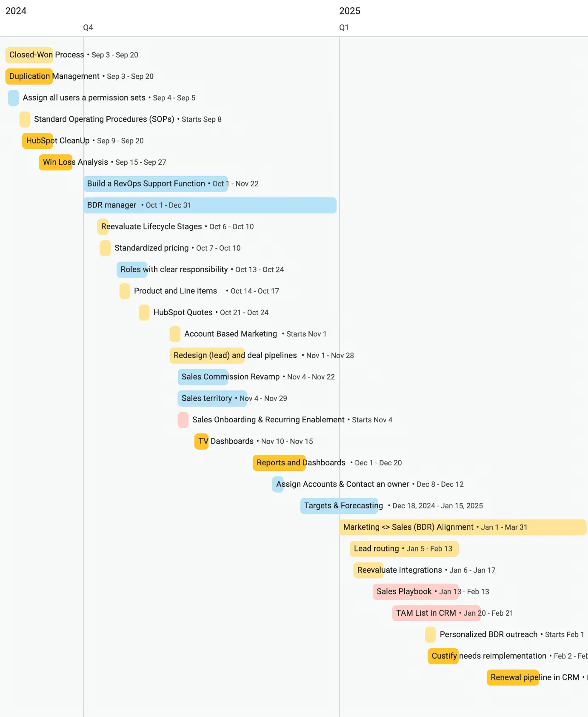Viewport: 588px width, 717px height.
Task: Open the TV Dashboards task
Action: pyautogui.click(x=202, y=442)
